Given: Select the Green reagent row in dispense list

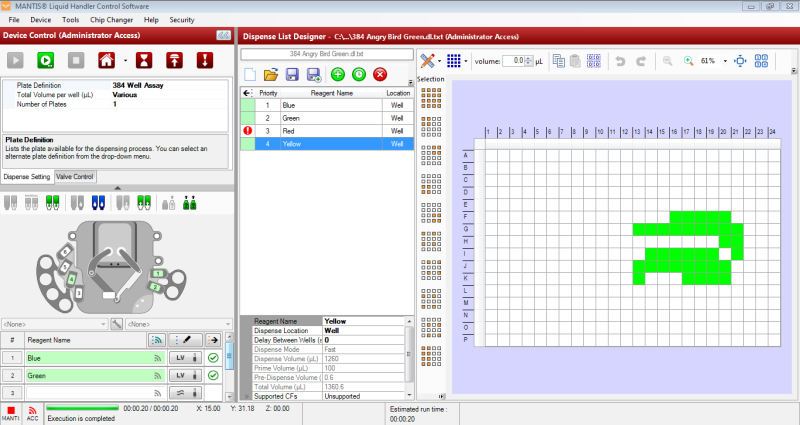Looking at the screenshot, I should coord(327,118).
